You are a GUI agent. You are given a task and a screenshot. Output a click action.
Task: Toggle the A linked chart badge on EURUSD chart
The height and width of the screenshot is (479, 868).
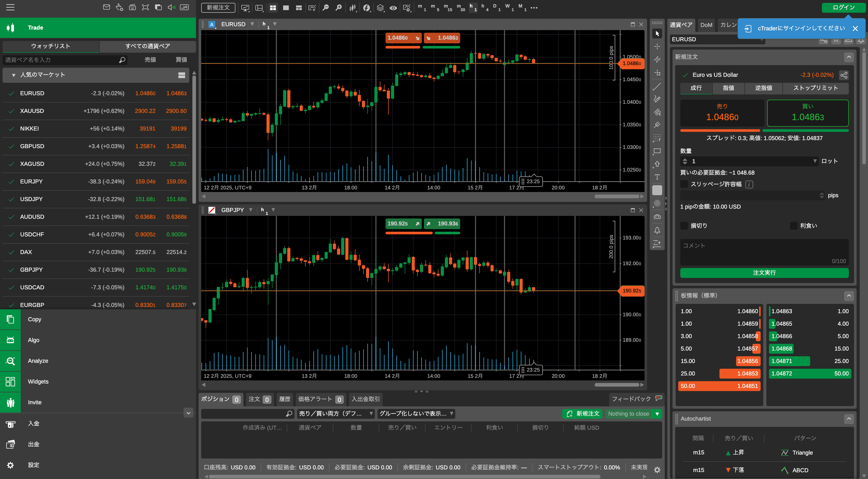coord(212,24)
